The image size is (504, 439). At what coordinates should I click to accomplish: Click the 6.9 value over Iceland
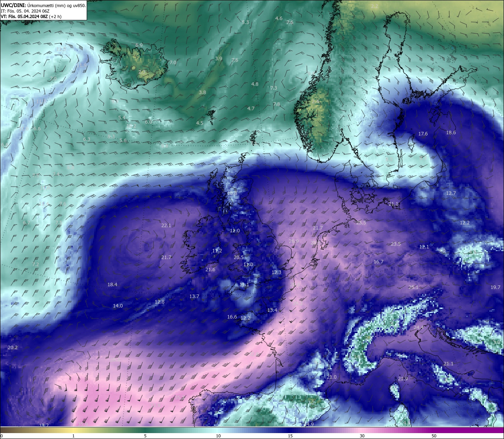click(x=139, y=45)
